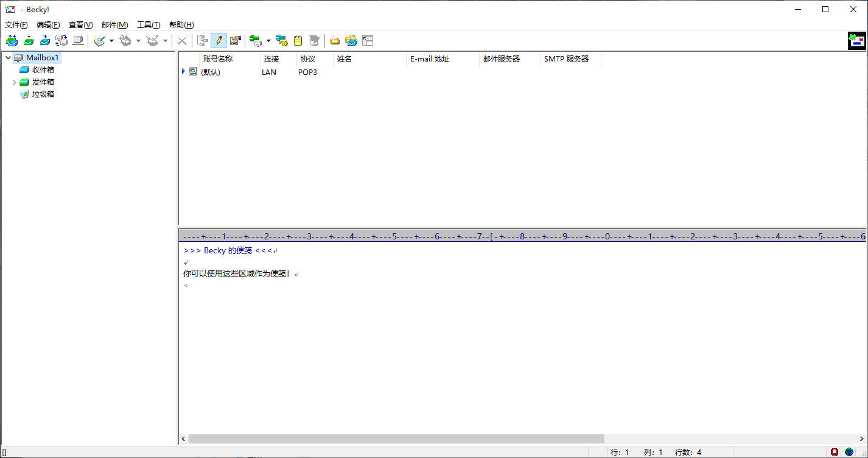The width and height of the screenshot is (868, 458).
Task: Compose a new message with the notepad-pen icon
Action: (x=100, y=41)
